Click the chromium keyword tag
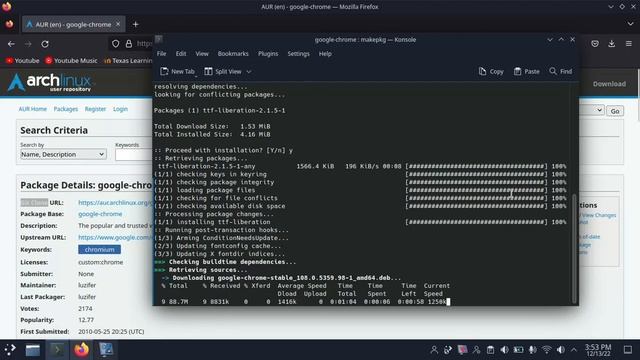Image resolution: width=640 pixels, height=360 pixels. pos(100,249)
